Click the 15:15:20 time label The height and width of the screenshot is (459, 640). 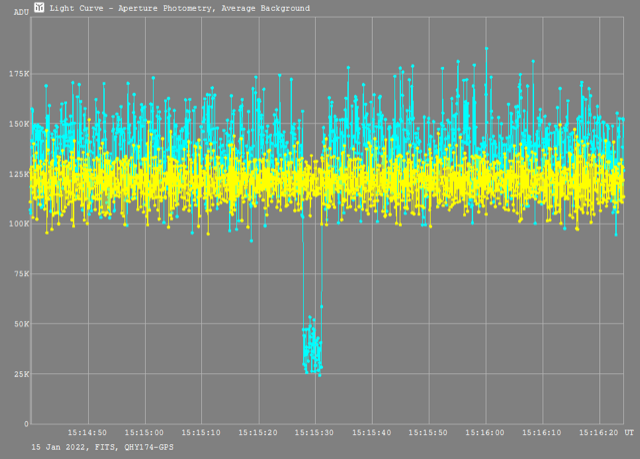pyautogui.click(x=258, y=432)
